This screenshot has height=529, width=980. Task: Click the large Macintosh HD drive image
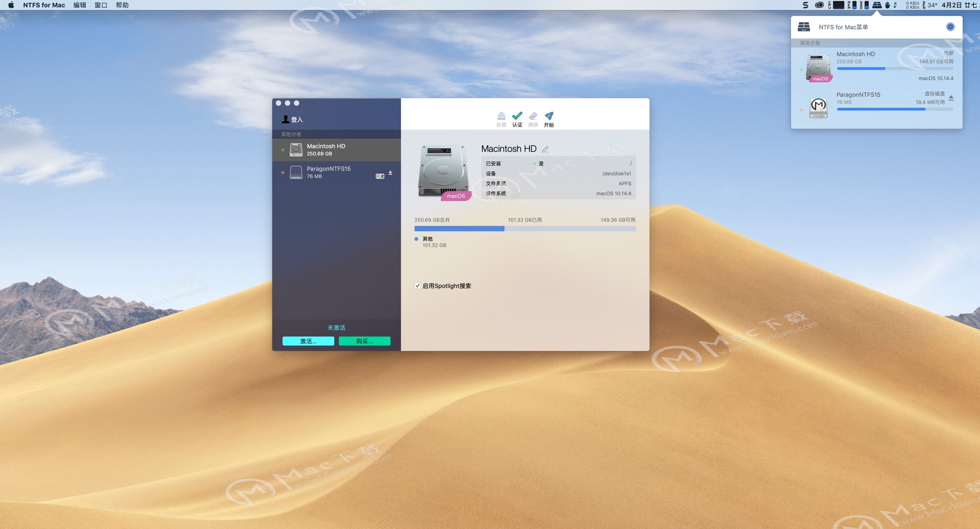tap(443, 172)
